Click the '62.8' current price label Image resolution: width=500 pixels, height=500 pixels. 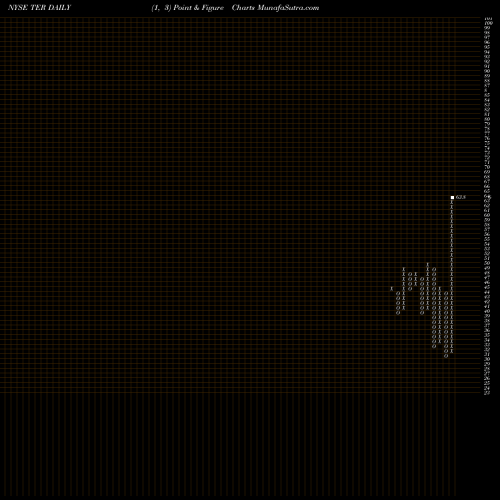click(x=460, y=197)
